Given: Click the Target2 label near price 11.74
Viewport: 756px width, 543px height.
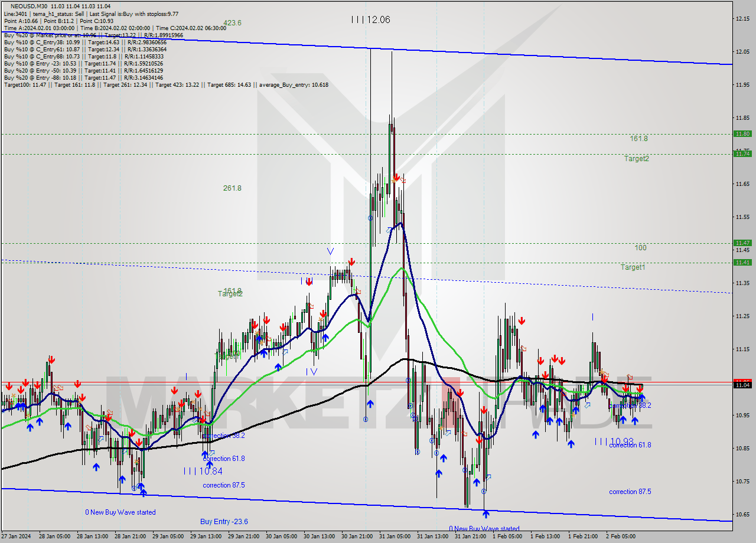Looking at the screenshot, I should [637, 159].
